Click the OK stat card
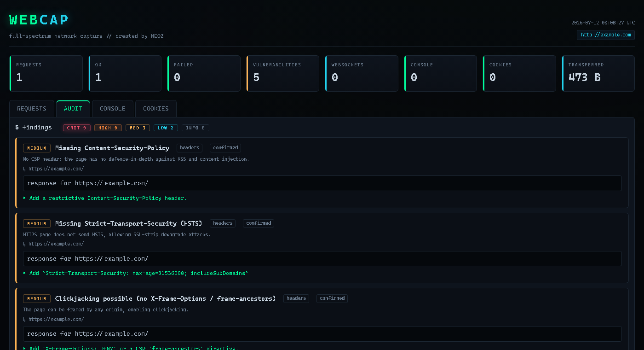Viewport: 644px width, 350px height. [x=125, y=74]
